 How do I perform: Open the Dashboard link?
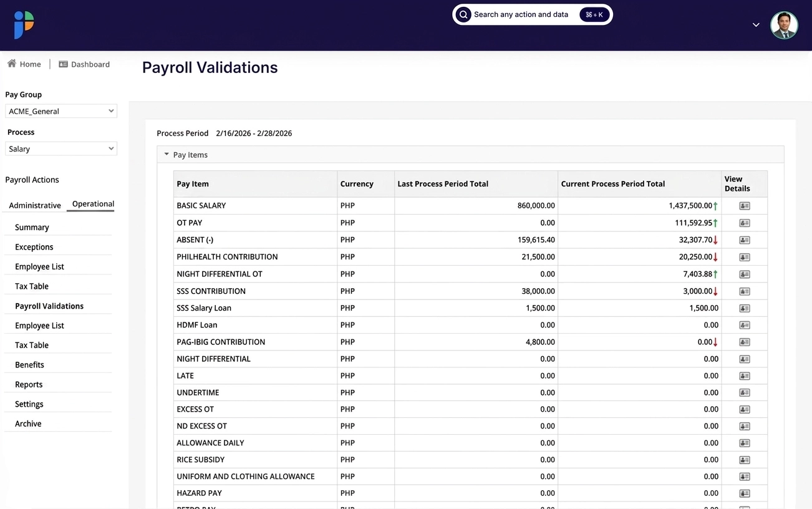pos(84,64)
